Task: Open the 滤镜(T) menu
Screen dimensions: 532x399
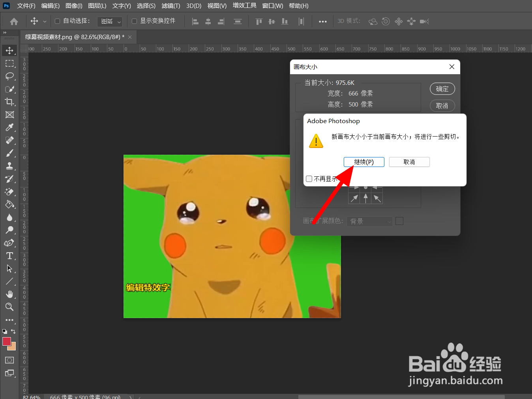Action: point(171,6)
